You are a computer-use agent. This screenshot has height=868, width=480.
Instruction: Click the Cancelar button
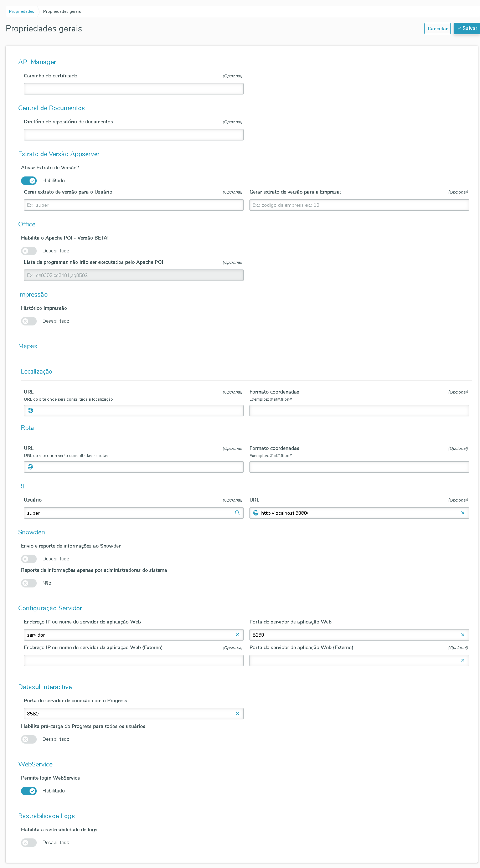point(437,29)
